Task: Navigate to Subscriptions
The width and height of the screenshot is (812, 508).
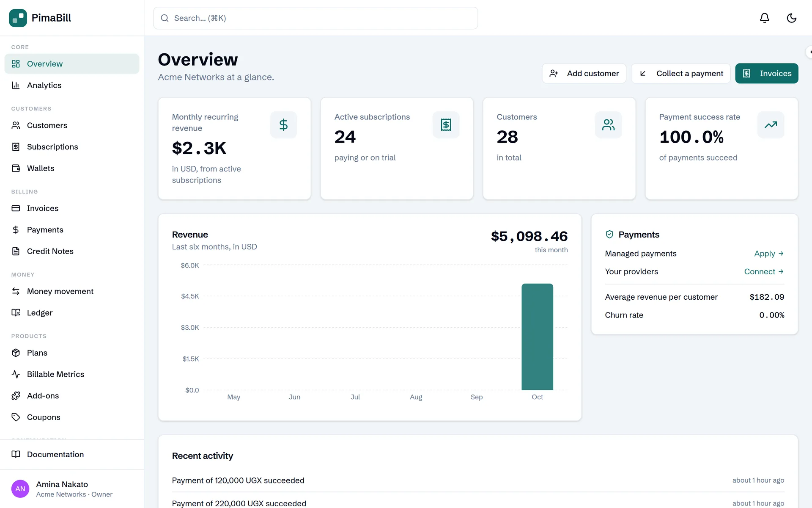Action: [x=72, y=146]
